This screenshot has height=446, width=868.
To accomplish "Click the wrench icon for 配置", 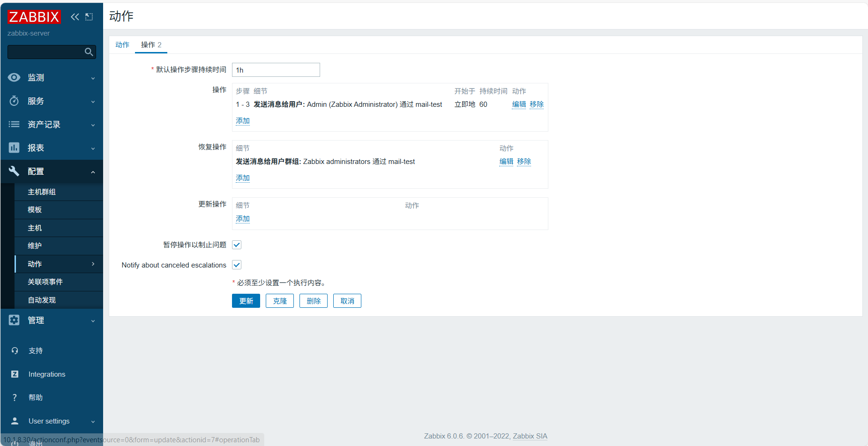I will click(14, 171).
